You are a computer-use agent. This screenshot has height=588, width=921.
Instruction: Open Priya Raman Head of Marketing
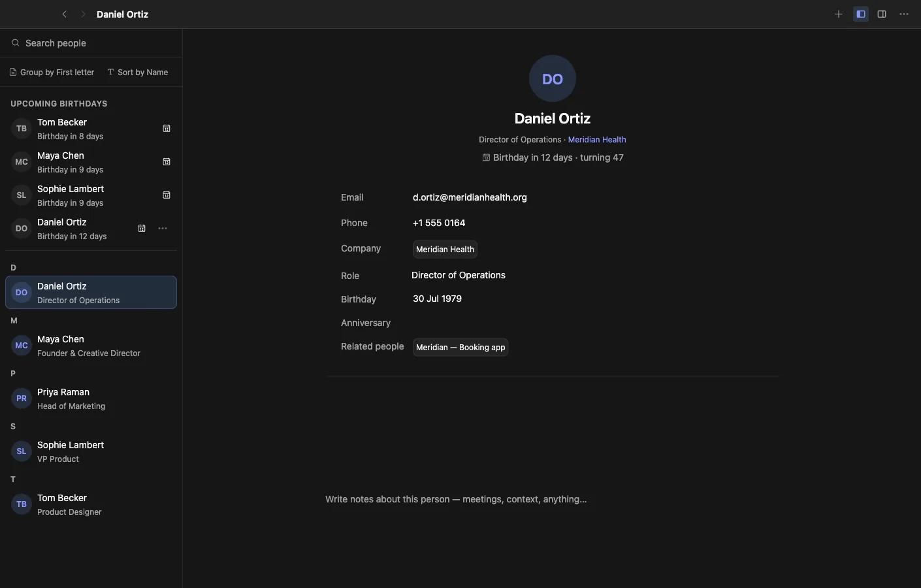click(x=91, y=399)
